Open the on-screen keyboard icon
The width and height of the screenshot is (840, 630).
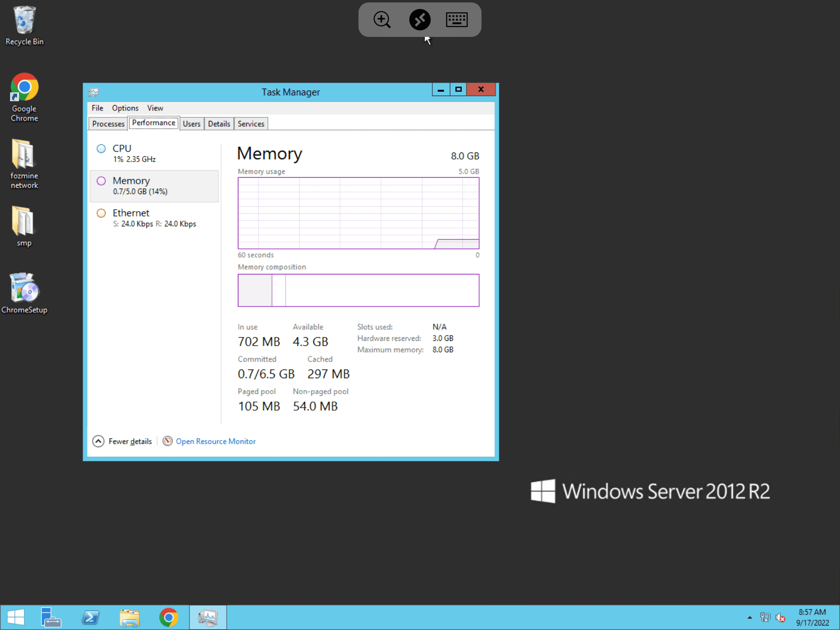click(x=457, y=20)
